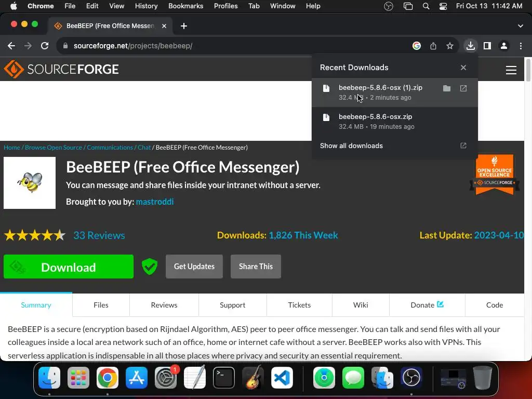Click the green Download button
532x399 pixels.
[69, 267]
